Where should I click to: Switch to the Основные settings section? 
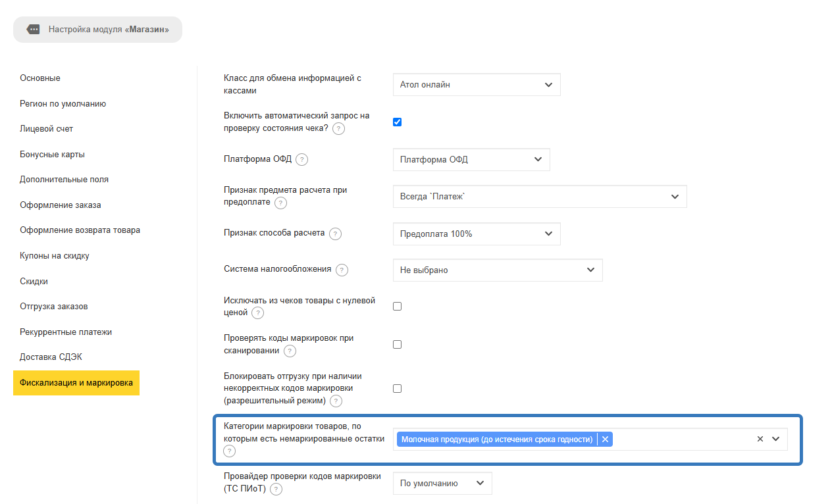40,78
